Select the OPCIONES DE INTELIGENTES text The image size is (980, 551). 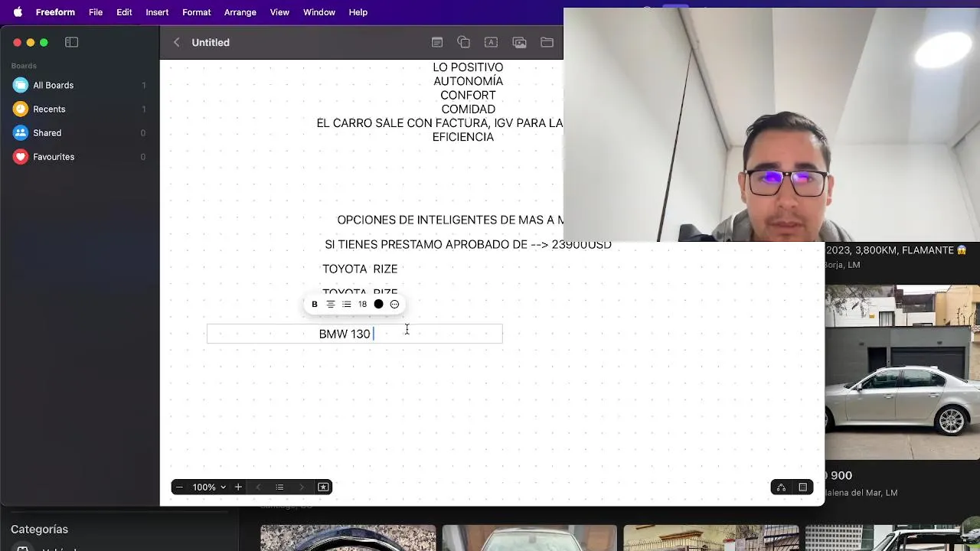(450, 220)
